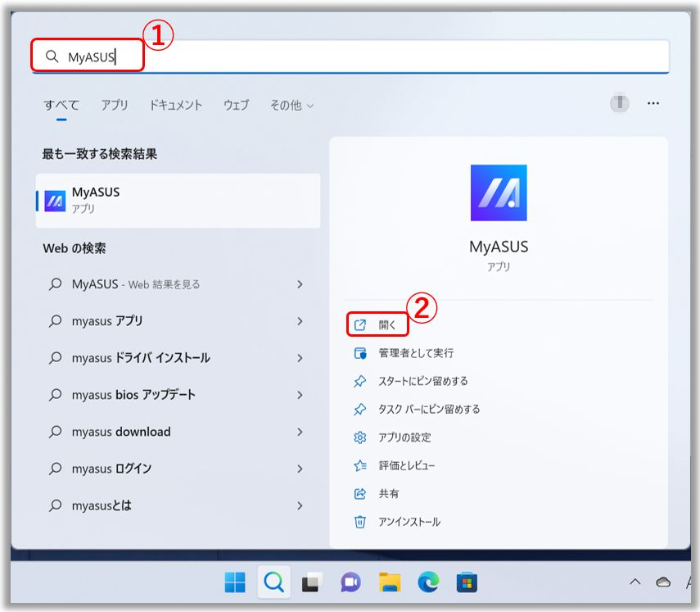
Task: Choose 管理者として実行
Action: [416, 353]
